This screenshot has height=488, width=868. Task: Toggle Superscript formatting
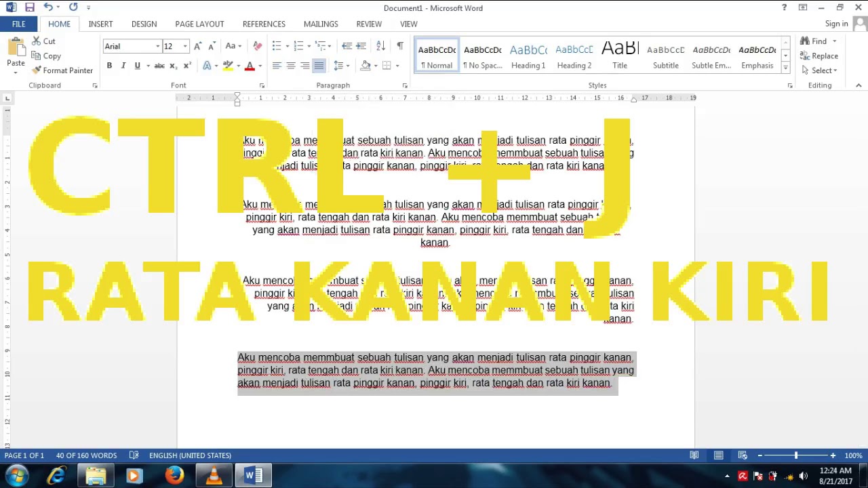tap(187, 66)
